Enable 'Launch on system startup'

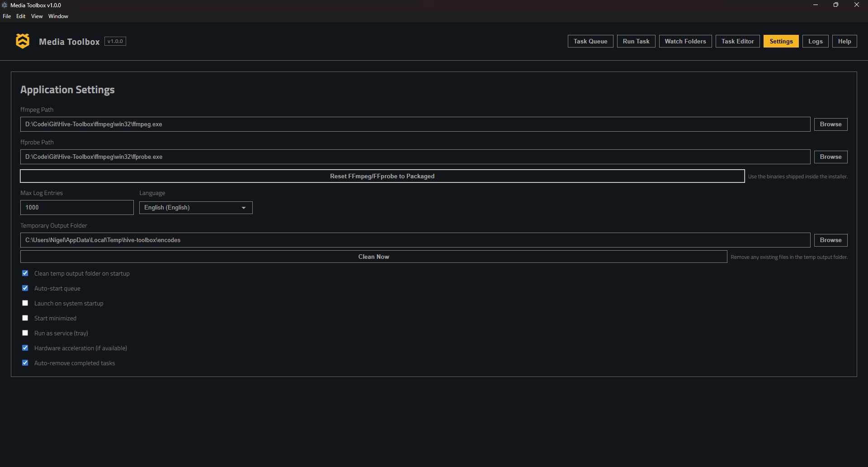25,303
